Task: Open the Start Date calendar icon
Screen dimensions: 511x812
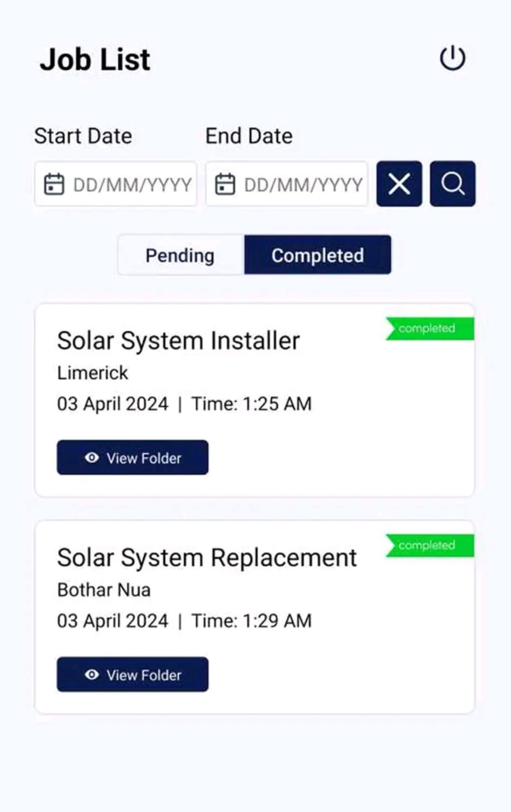Action: click(53, 185)
